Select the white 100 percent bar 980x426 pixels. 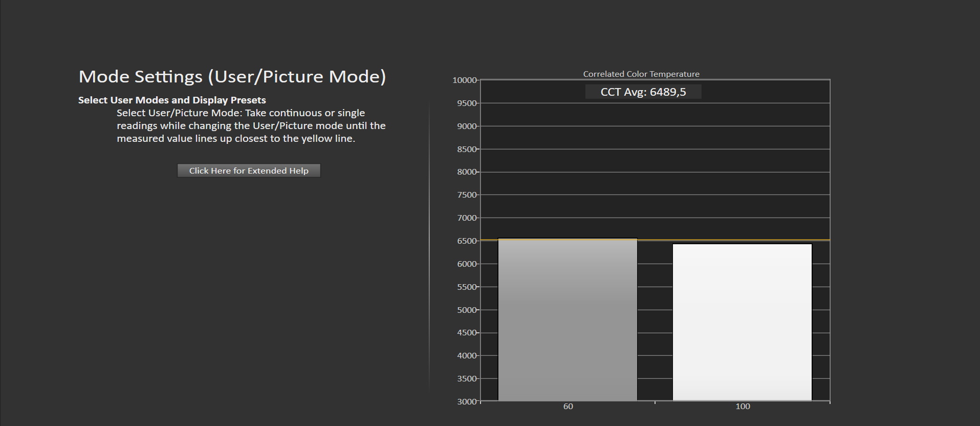click(x=742, y=323)
